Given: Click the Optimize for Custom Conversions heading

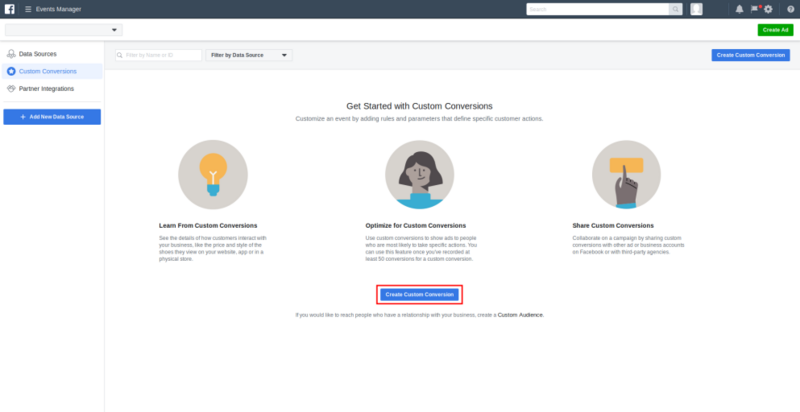Looking at the screenshot, I should point(416,225).
